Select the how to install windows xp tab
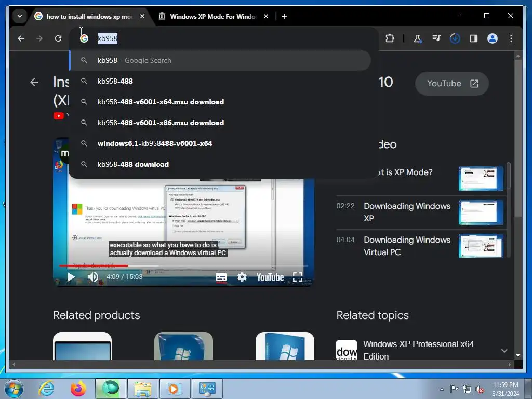 [89, 16]
